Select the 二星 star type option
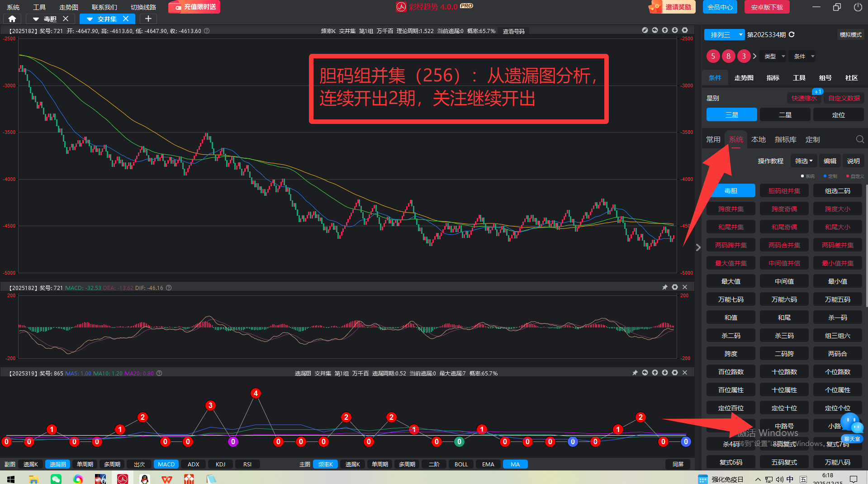Screen dimensions: 868x484 [785, 115]
